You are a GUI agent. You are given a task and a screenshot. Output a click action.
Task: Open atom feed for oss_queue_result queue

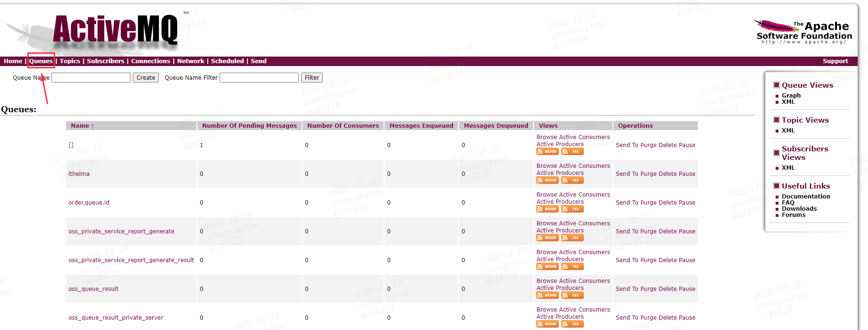[548, 295]
